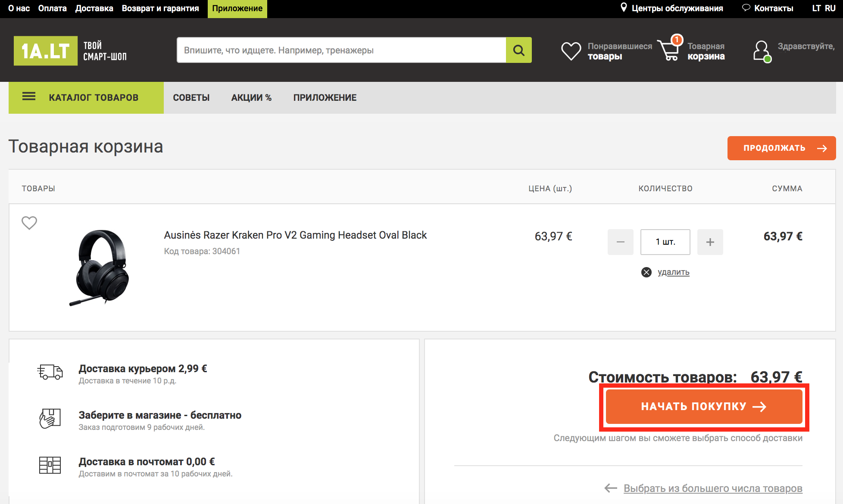Open the Razer Kraken Pro V2 product title
Screen dimensions: 843x504
tap(295, 235)
